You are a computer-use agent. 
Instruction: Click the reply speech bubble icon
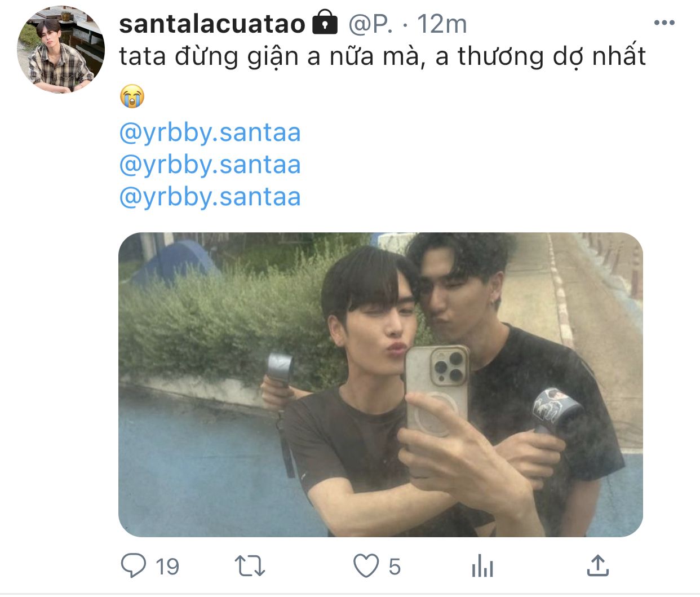134,565
